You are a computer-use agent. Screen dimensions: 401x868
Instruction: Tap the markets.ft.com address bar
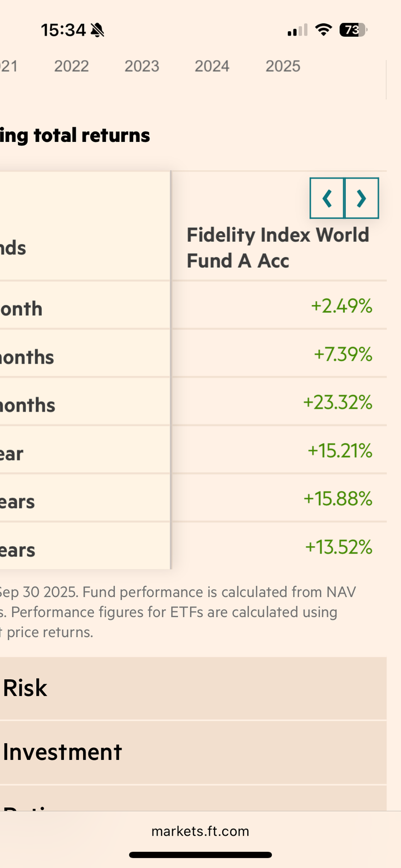[x=200, y=831]
